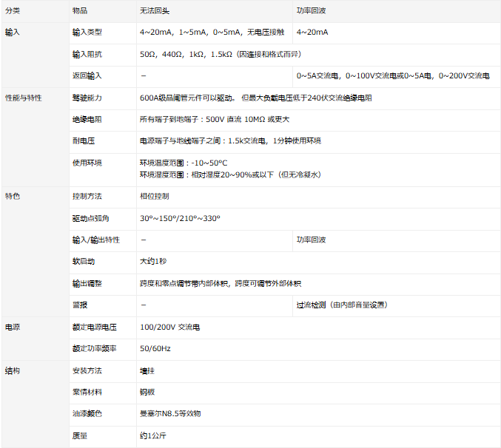Screen dimensions: 501x448
Task: Click the 结构 category cell
Action: click(x=13, y=371)
